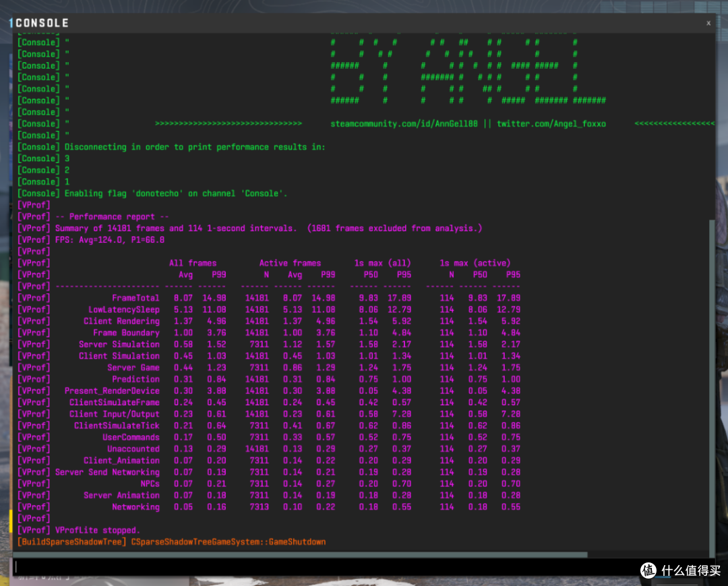Click FrameTotal's All frames Avg value 8.07
This screenshot has height=586, width=728.
pos(183,298)
